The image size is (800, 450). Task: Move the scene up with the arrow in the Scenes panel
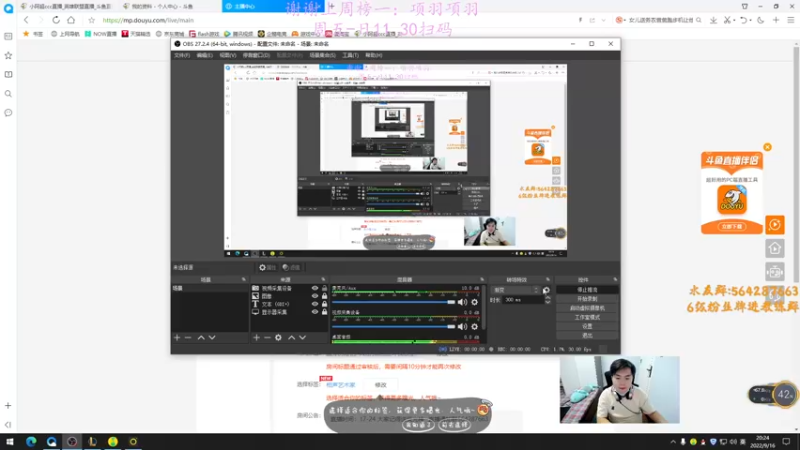pos(201,338)
